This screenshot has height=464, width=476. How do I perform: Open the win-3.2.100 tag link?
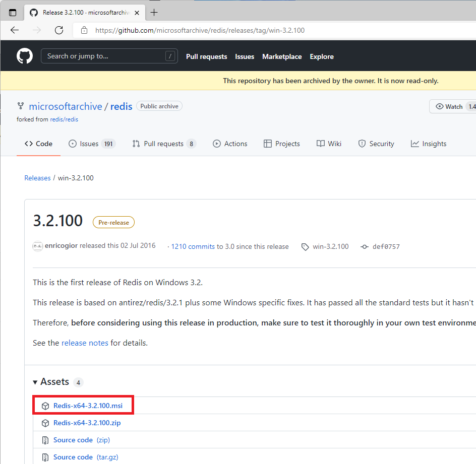click(331, 246)
